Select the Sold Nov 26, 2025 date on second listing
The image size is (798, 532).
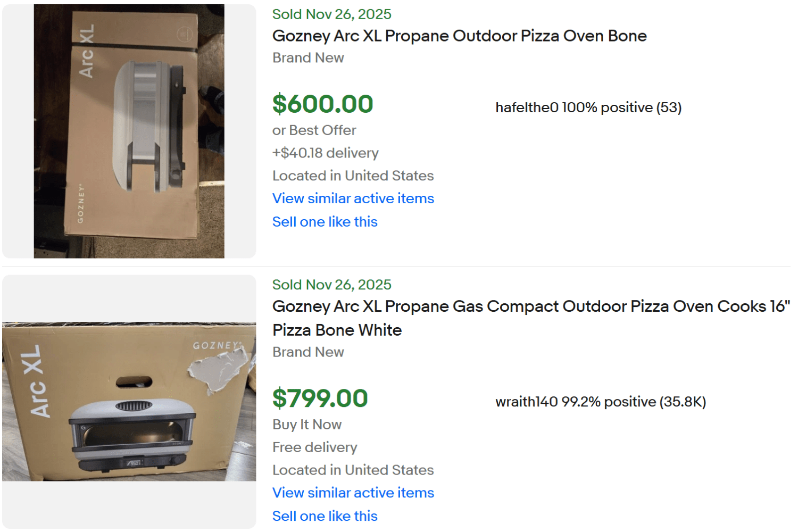coord(331,285)
